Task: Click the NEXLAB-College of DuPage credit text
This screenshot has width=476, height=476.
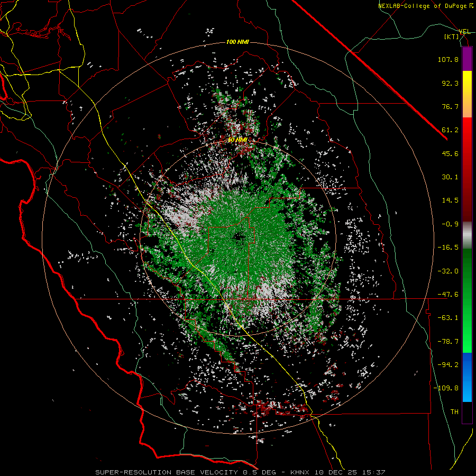Action: (x=427, y=6)
